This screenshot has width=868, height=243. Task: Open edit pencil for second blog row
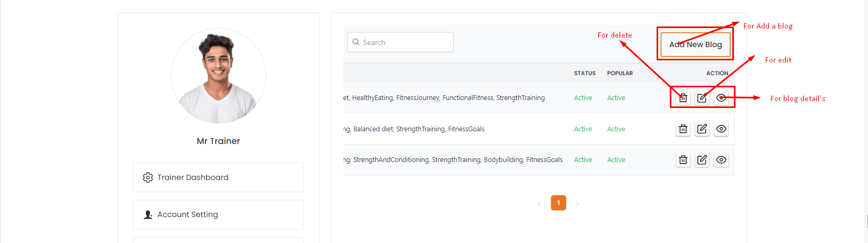coord(702,129)
